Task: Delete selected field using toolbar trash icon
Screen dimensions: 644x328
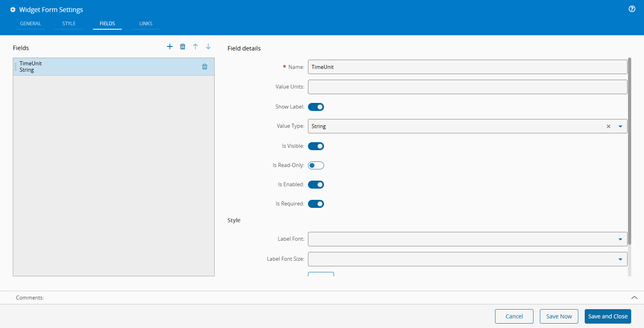Action: pos(183,47)
